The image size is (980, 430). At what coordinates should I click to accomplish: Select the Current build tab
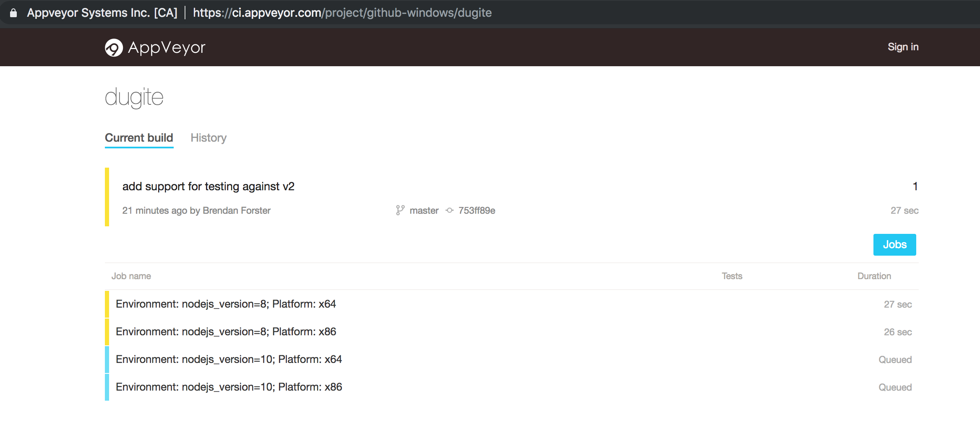(139, 138)
